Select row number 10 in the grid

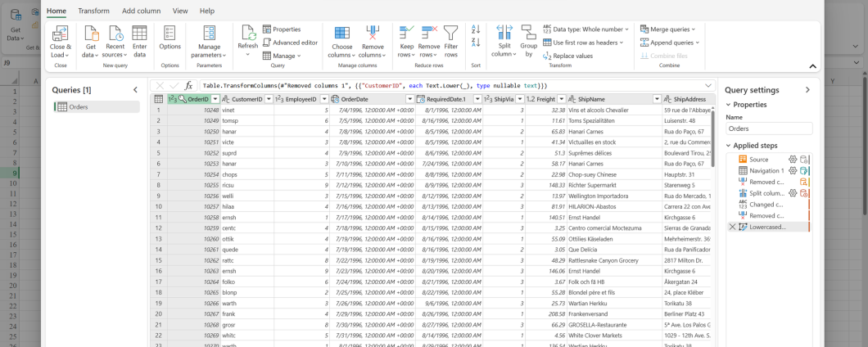[158, 206]
